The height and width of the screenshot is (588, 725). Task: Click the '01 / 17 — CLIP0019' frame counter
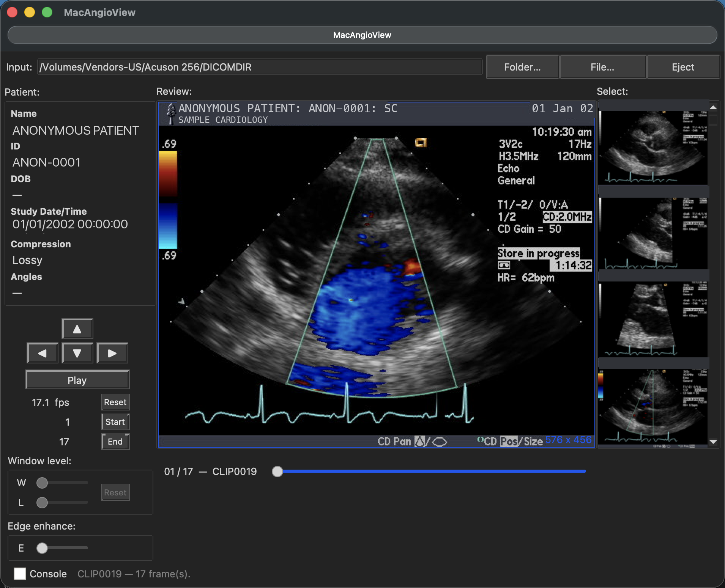210,472
